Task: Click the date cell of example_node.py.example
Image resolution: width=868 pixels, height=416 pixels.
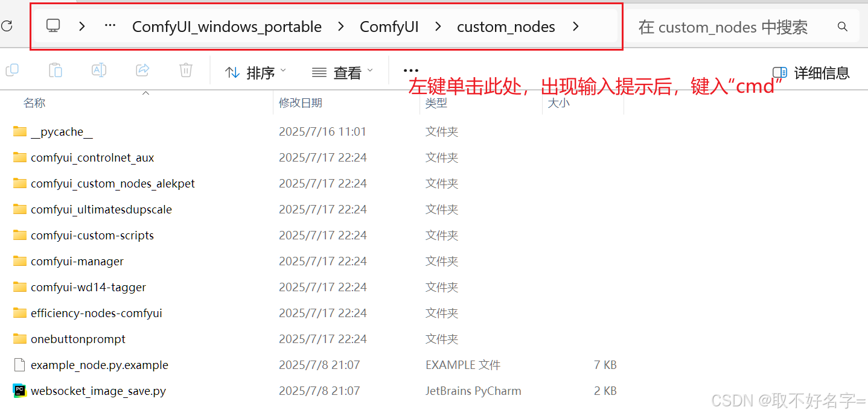Action: pos(319,365)
